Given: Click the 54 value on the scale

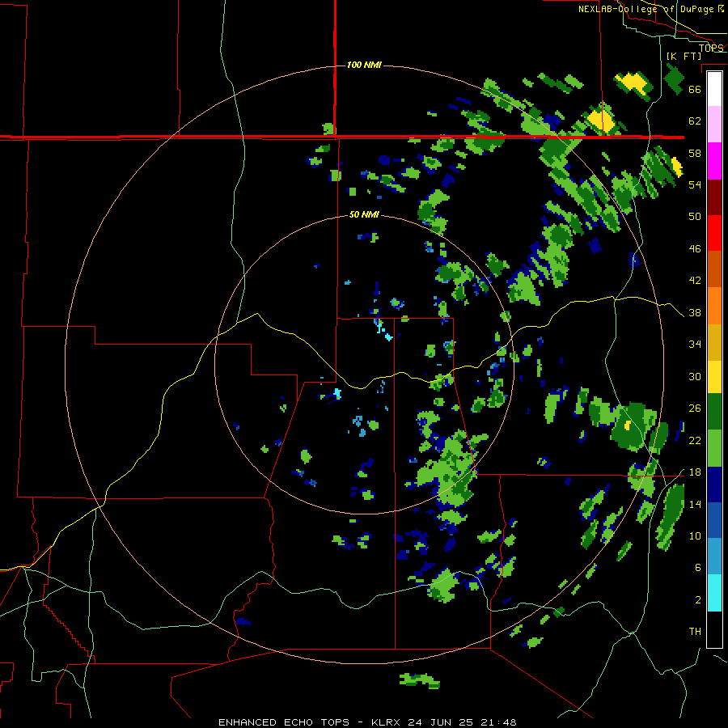Looking at the screenshot, I should (695, 184).
